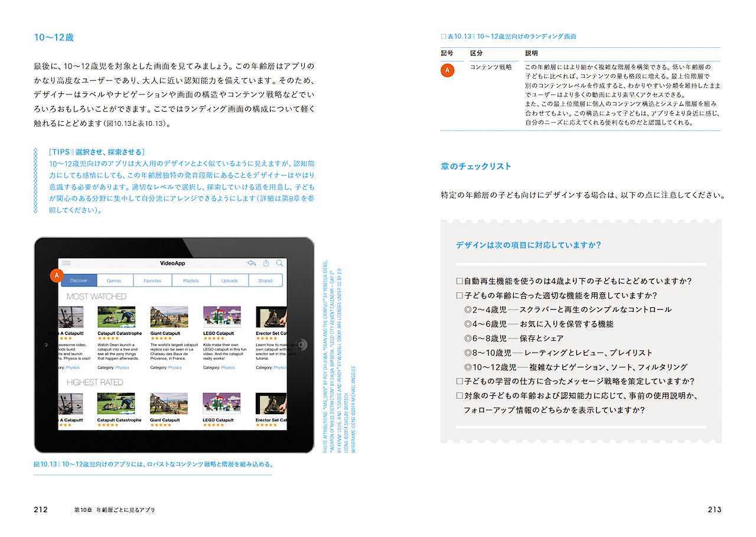The image size is (756, 537).
Task: Click page number 212
Action: coord(41,509)
